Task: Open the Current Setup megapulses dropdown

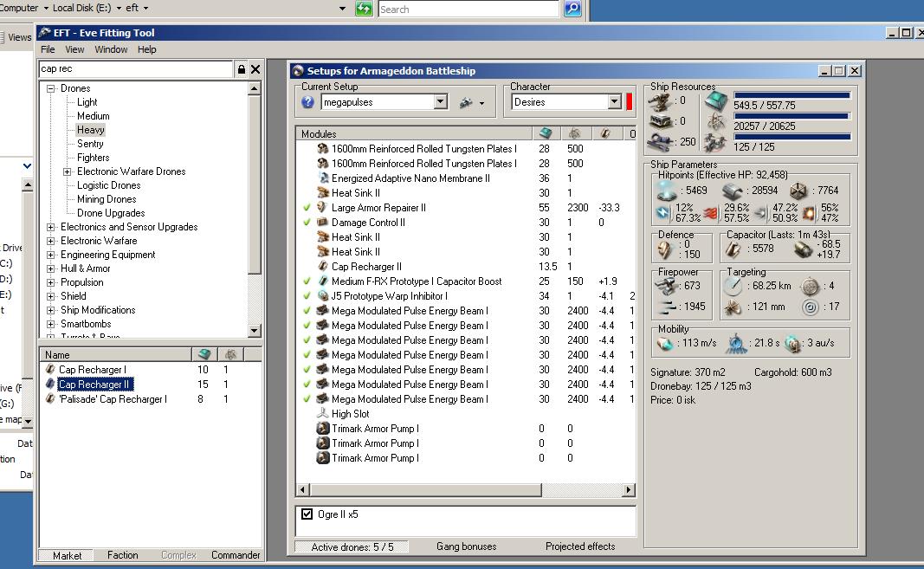Action: pyautogui.click(x=440, y=102)
